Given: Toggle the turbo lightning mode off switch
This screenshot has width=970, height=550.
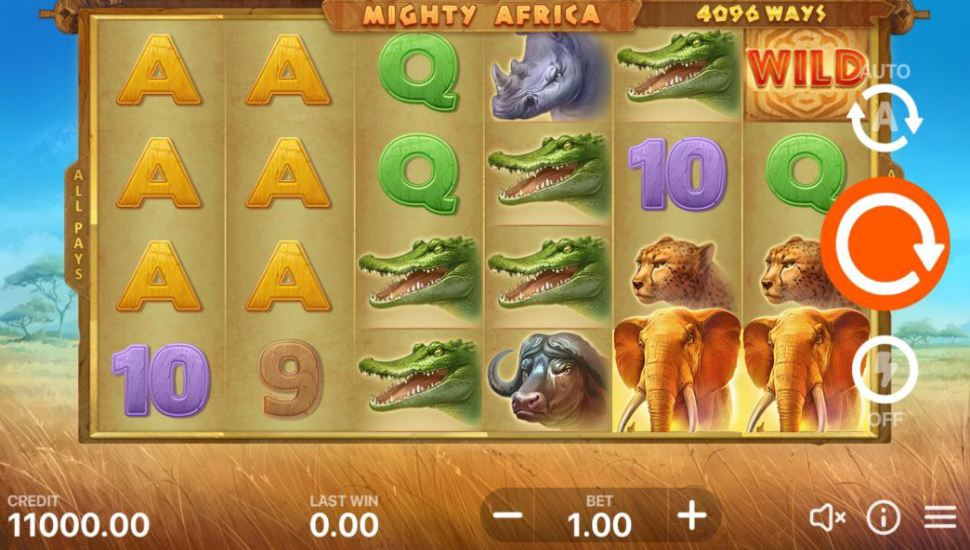Looking at the screenshot, I should [x=885, y=371].
